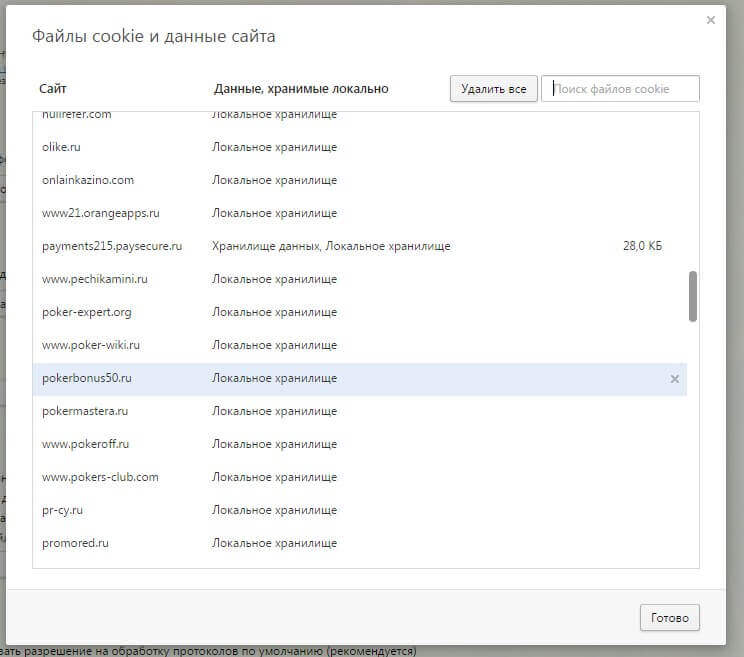This screenshot has height=657, width=744.
Task: Select the www.pokeroff.ru row
Action: click(x=86, y=444)
